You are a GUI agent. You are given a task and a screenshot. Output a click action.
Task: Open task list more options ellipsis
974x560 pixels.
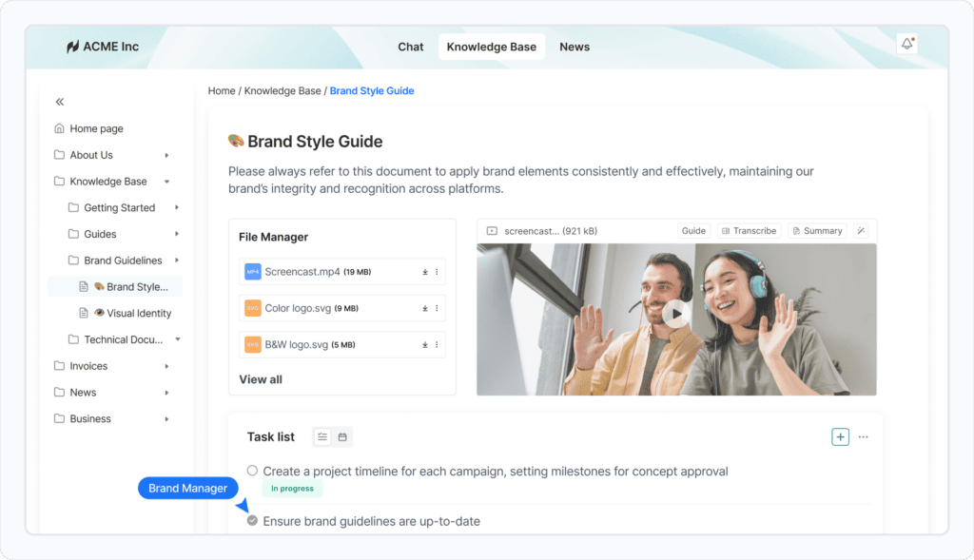click(x=863, y=437)
